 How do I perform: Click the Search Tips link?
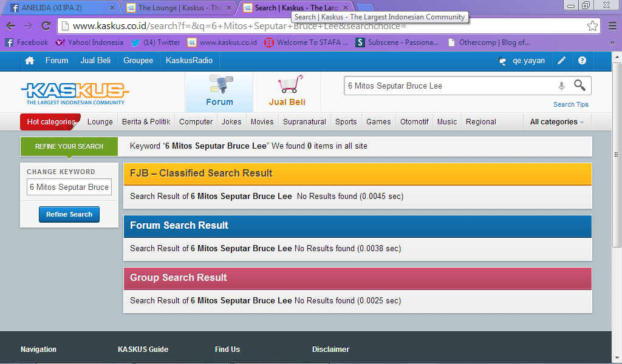click(571, 104)
